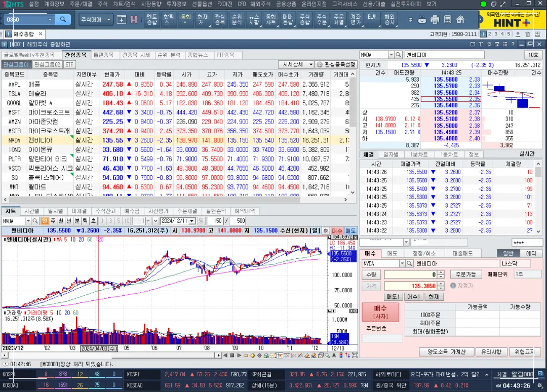Click the trash icon beside screen page numbers
The height and width of the screenshot is (392, 547).
[x=527, y=34]
